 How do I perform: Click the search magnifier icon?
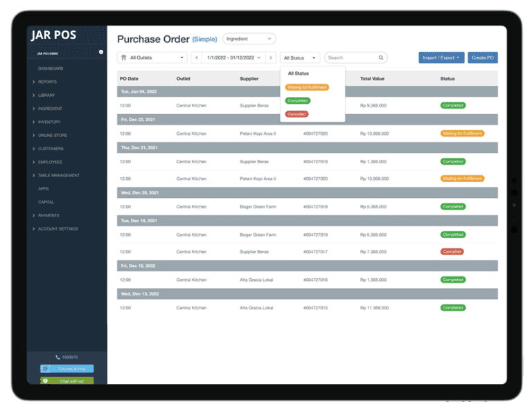click(x=381, y=58)
